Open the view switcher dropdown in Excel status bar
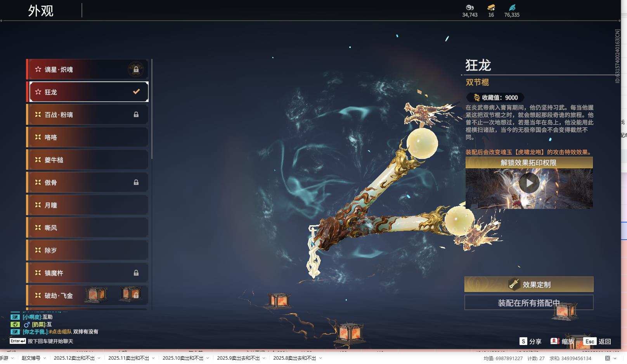This screenshot has height=364, width=627. (x=615, y=358)
